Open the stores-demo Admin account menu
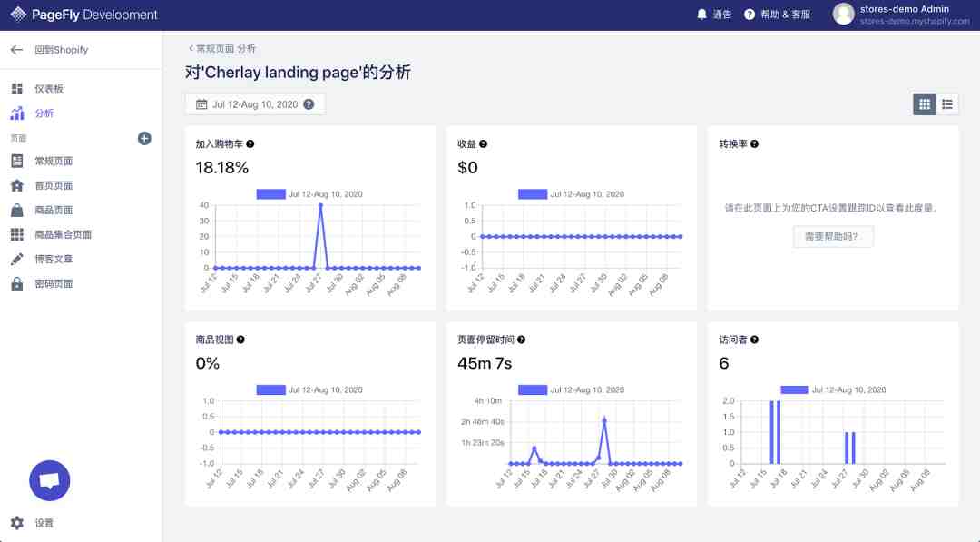The height and width of the screenshot is (542, 980). (x=902, y=15)
